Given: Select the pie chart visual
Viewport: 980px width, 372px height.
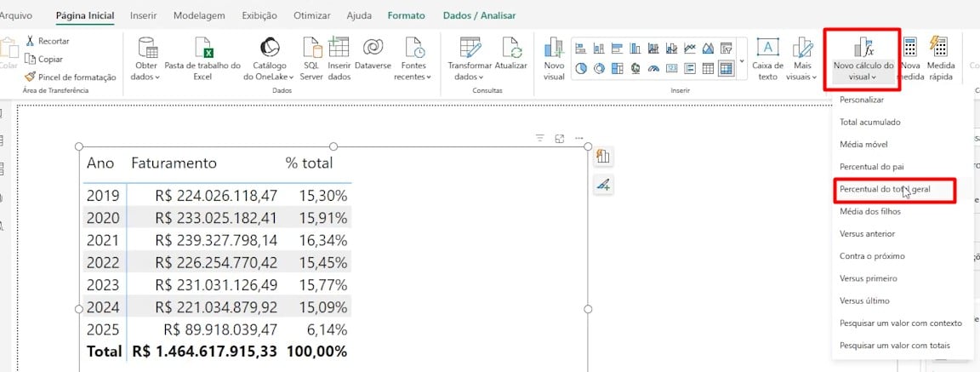Looking at the screenshot, I should tap(581, 68).
